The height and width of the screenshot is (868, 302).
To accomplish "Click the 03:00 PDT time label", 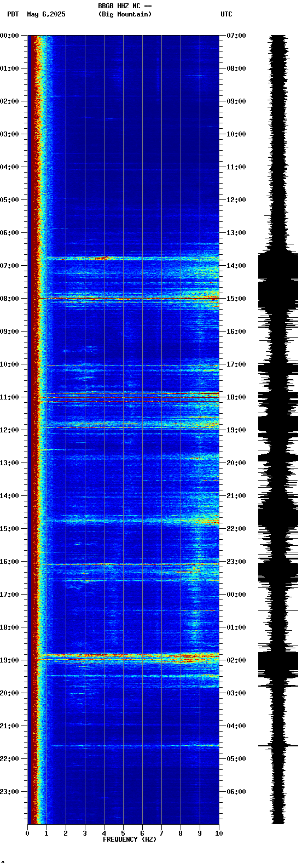I will [x=9, y=134].
